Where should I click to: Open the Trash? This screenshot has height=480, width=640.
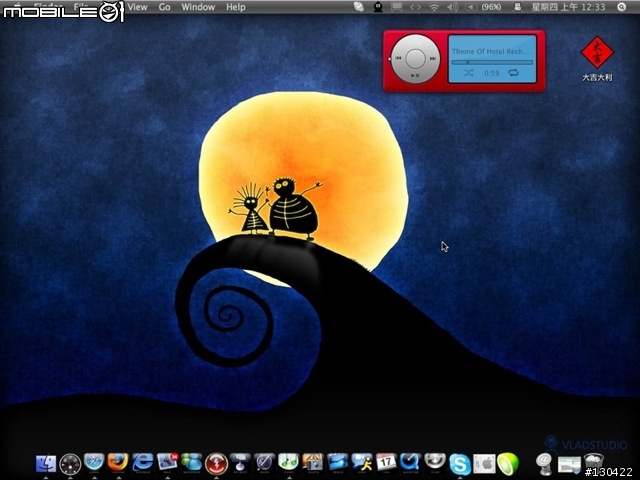(593, 463)
